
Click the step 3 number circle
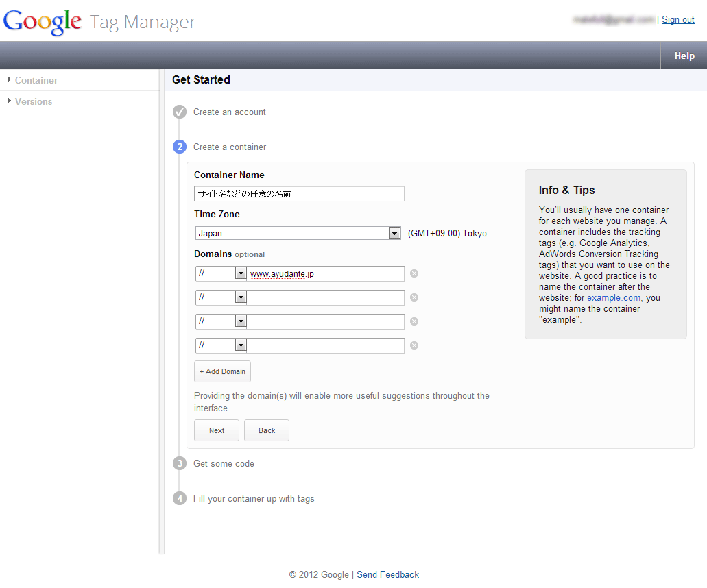pos(180,463)
